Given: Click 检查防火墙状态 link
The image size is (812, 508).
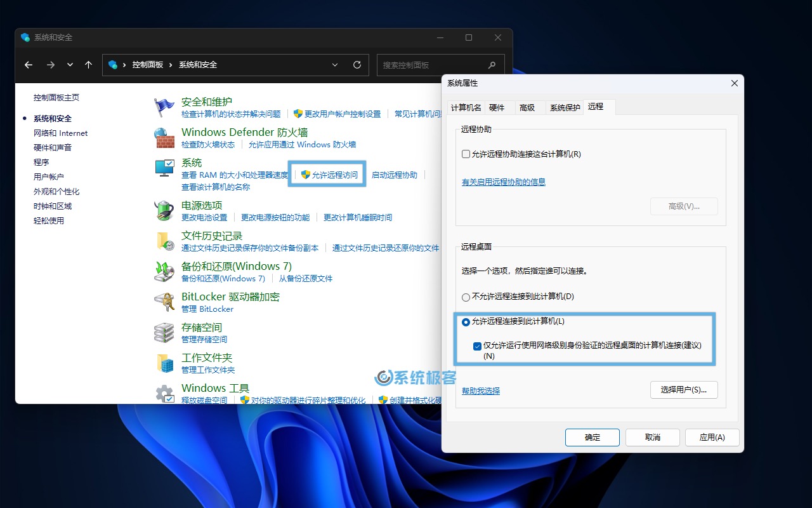Looking at the screenshot, I should pyautogui.click(x=208, y=144).
